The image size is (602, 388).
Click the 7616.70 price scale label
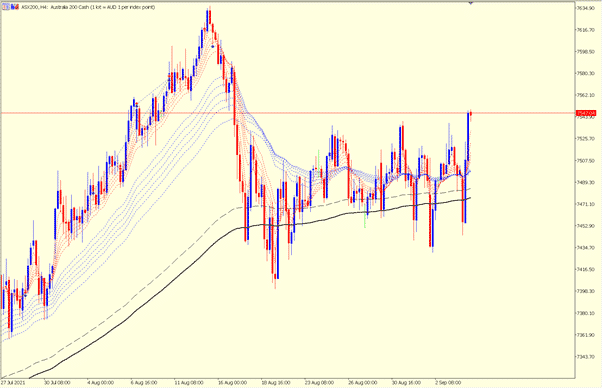coord(586,30)
